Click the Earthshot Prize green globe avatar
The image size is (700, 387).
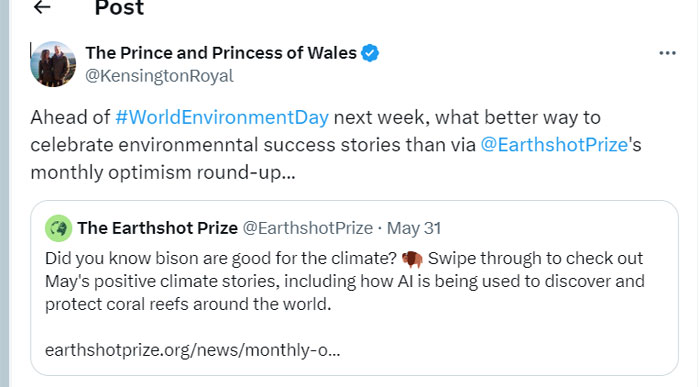click(x=58, y=228)
